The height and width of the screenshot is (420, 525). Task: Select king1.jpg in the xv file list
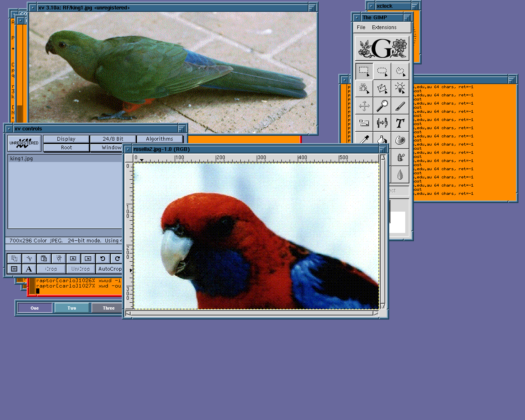click(x=21, y=159)
